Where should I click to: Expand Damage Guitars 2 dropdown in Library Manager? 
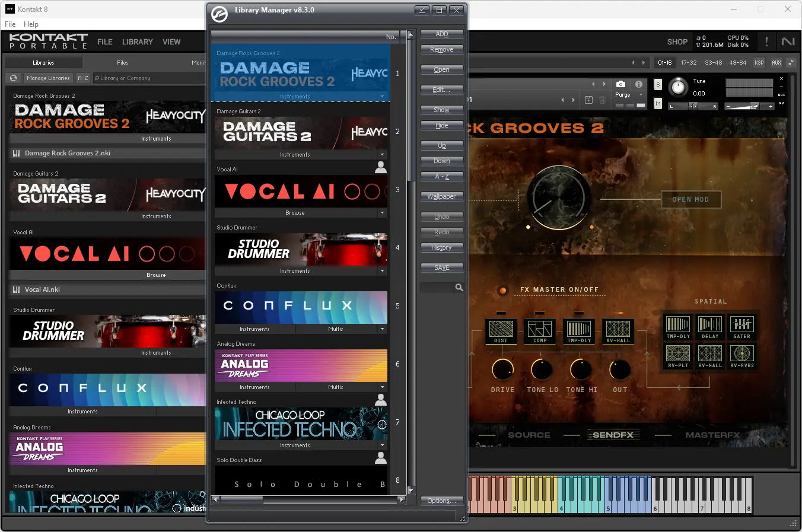[382, 154]
